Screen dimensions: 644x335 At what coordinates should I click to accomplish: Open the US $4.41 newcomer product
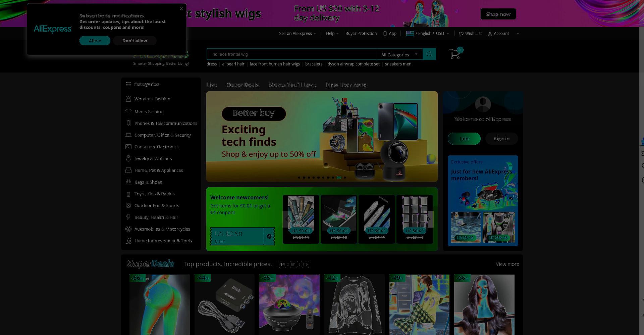pos(377,219)
